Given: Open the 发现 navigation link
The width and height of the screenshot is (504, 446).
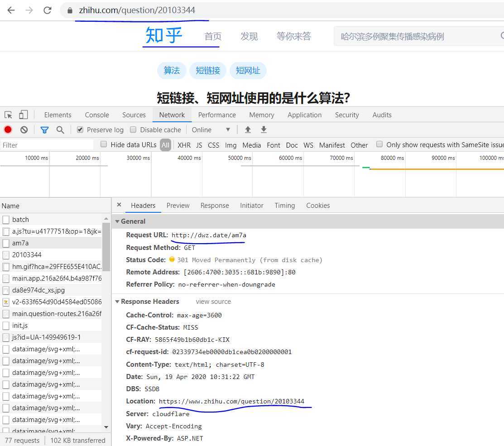Looking at the screenshot, I should 249,36.
